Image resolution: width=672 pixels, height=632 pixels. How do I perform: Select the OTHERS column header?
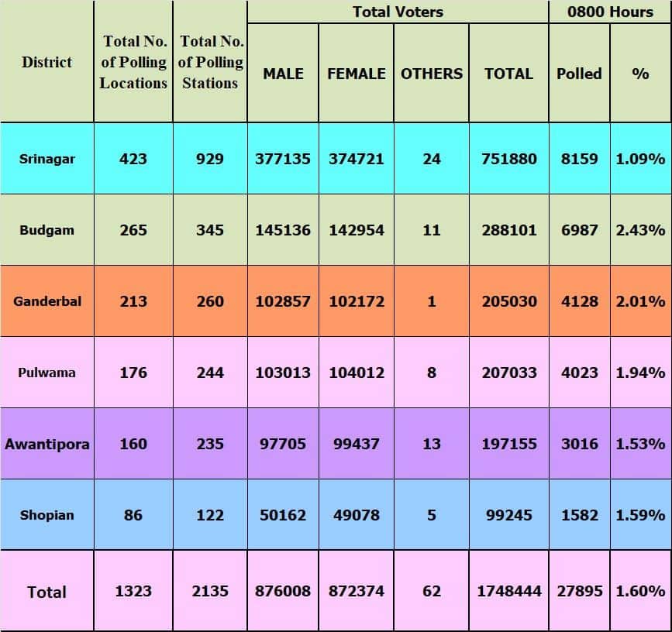(x=432, y=74)
